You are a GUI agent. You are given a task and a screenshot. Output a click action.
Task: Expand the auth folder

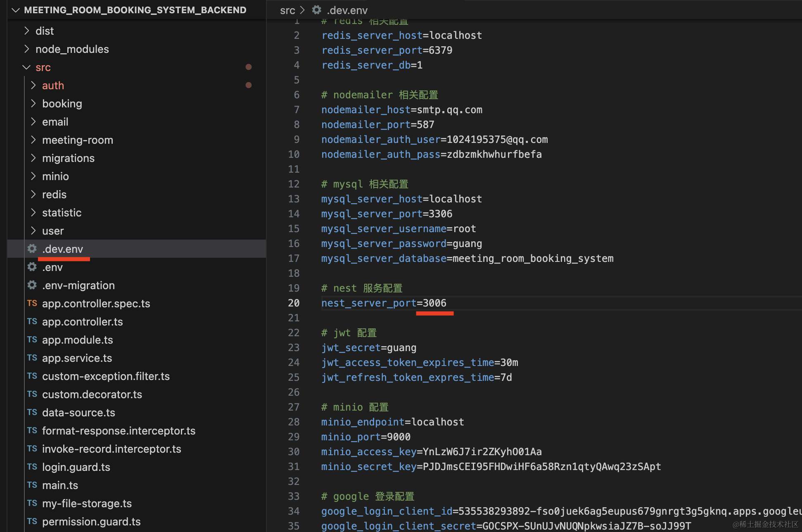pyautogui.click(x=33, y=85)
